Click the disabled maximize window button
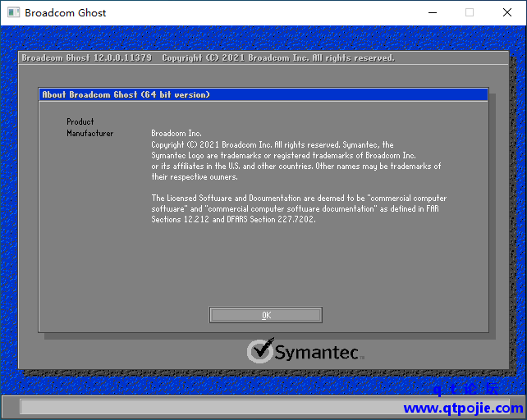 470,13
